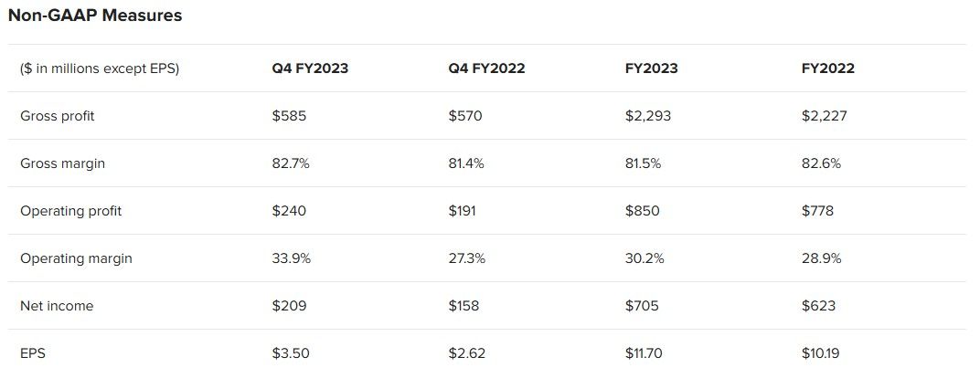Click the Operating profit row label
This screenshot has width=980, height=389.
[70, 211]
